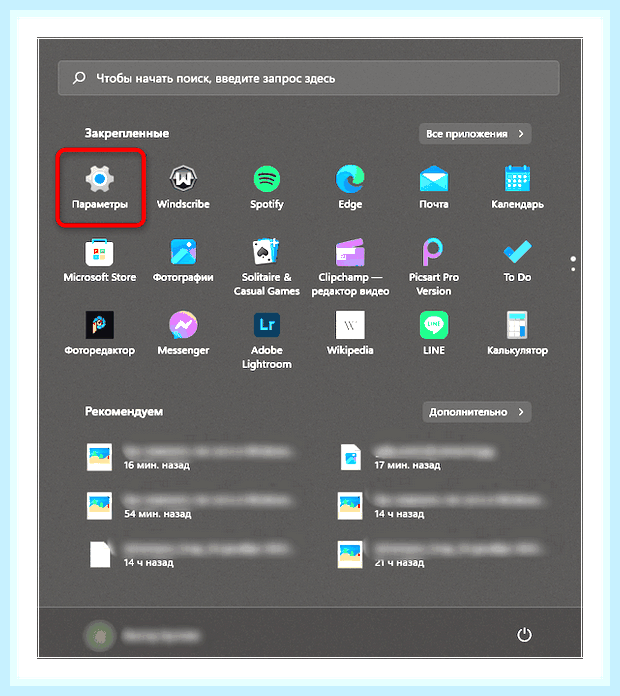
Task: Launch Microsoft Edge browser
Action: (x=350, y=187)
